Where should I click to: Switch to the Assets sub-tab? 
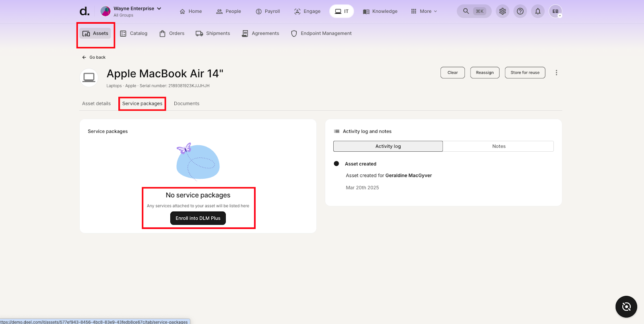(95, 33)
